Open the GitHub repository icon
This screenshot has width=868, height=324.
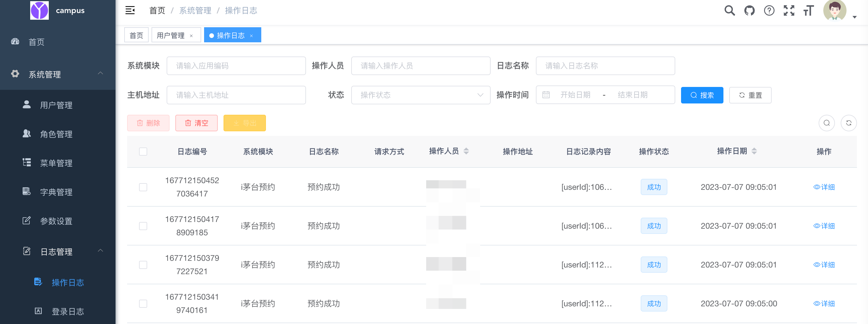click(749, 10)
